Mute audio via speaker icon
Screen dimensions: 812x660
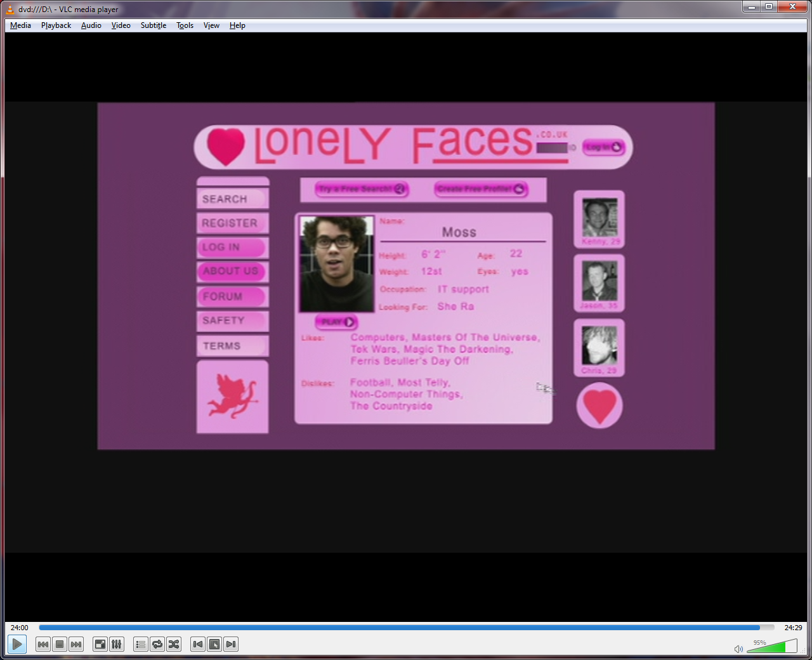coord(738,649)
